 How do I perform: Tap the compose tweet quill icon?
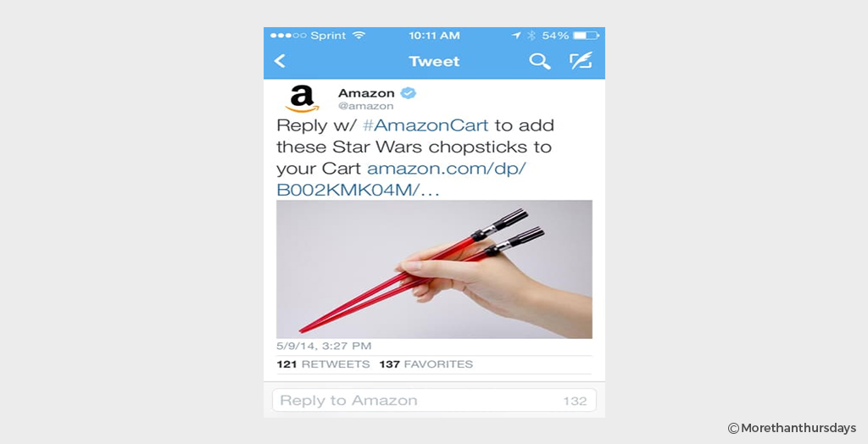581,60
